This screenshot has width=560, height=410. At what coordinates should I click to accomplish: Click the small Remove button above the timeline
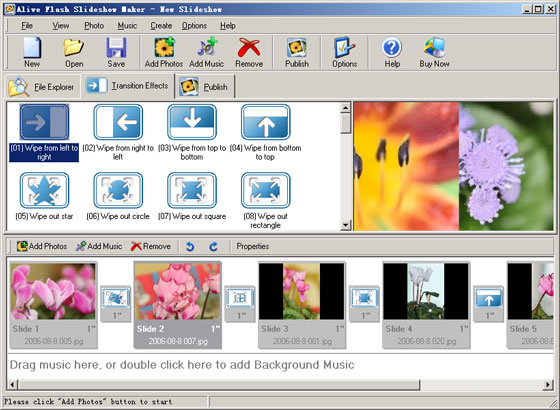pos(150,246)
